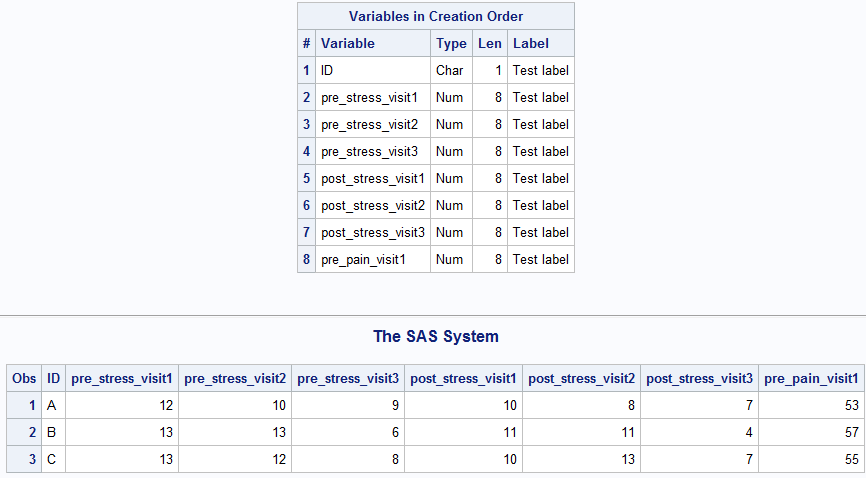The width and height of the screenshot is (866, 478).
Task: Click ID cell 'B' in observation 2
Action: [52, 432]
